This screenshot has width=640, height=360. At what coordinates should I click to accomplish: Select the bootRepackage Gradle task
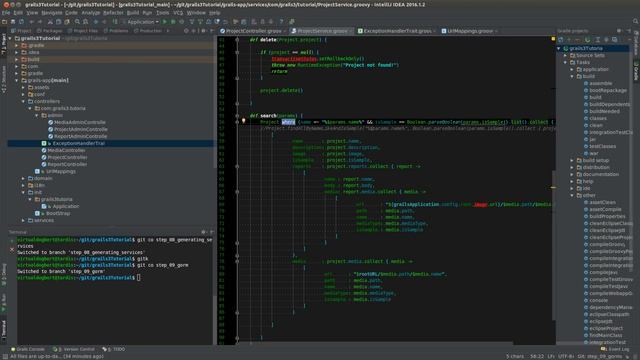(x=607, y=90)
